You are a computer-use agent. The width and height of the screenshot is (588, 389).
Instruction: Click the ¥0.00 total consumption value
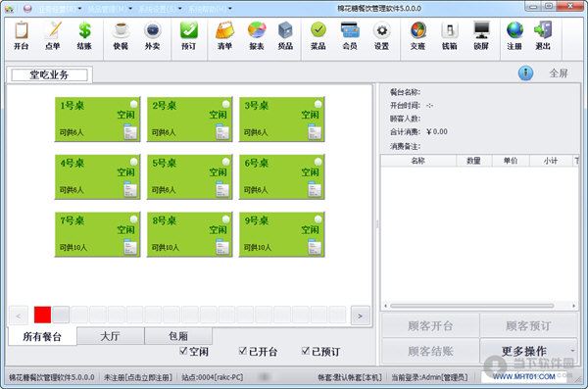(437, 131)
